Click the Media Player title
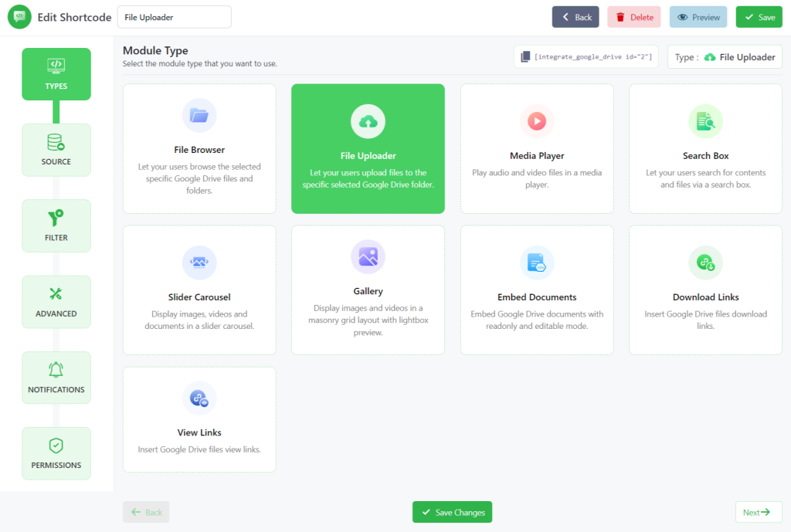Image resolution: width=791 pixels, height=532 pixels. click(x=537, y=156)
